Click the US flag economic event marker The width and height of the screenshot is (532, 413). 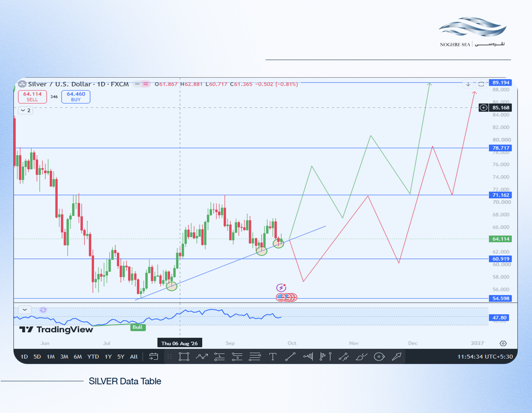point(281,297)
